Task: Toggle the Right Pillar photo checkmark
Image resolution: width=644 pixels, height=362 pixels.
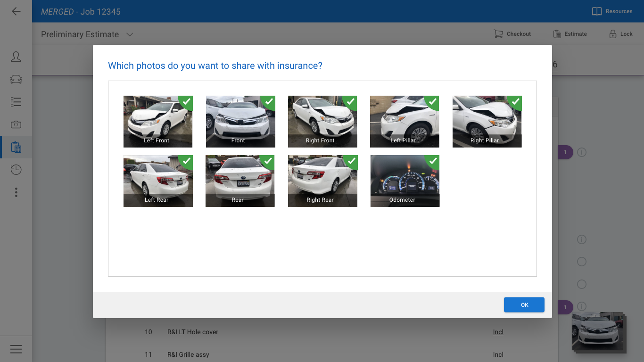Action: pos(516,102)
